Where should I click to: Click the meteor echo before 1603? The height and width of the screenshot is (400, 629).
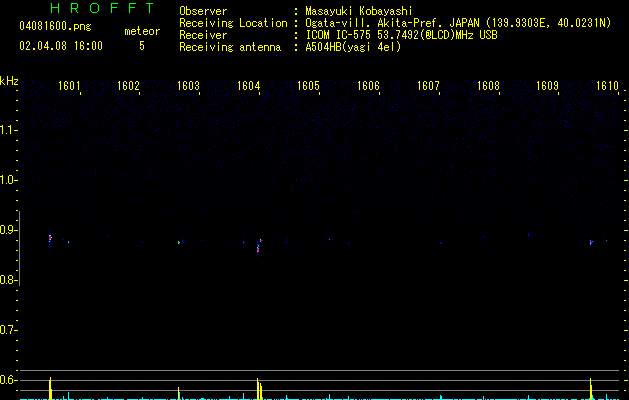pos(179,242)
